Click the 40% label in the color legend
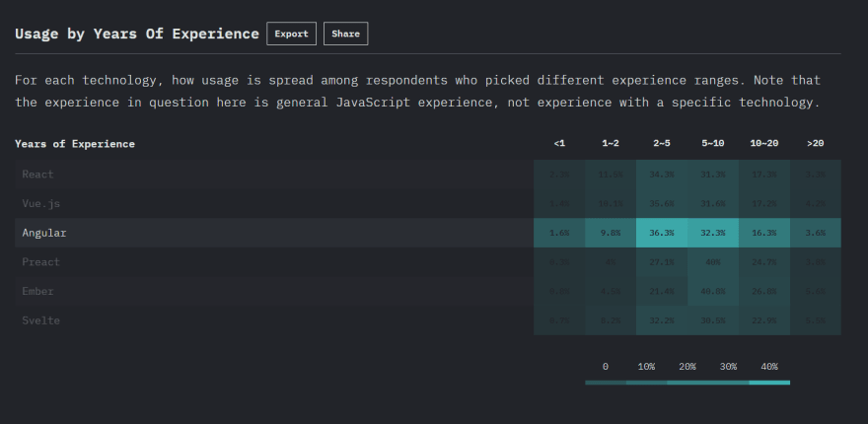The width and height of the screenshot is (868, 424). click(x=769, y=367)
